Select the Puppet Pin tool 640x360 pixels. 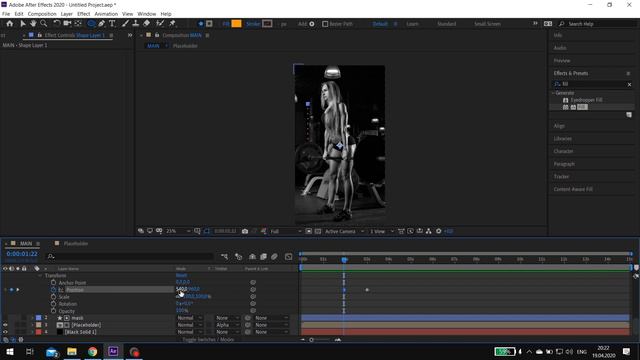pos(172,24)
